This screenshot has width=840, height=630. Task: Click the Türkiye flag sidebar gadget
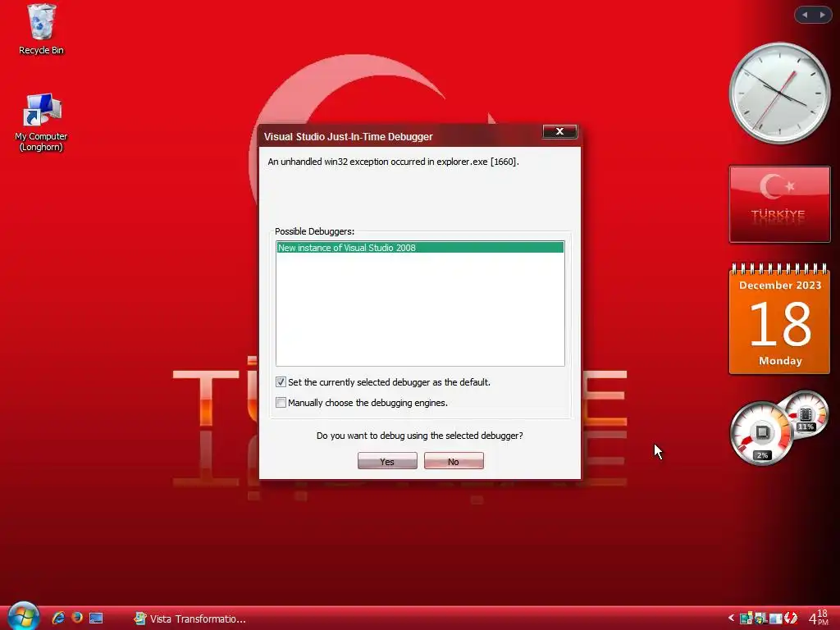pyautogui.click(x=779, y=204)
